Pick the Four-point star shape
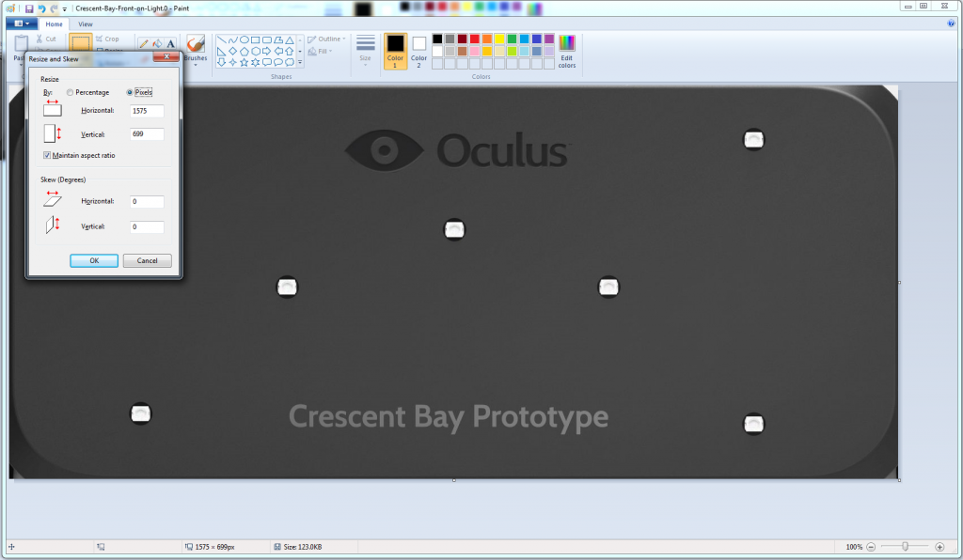Screen dimensions: 963x560 click(233, 63)
